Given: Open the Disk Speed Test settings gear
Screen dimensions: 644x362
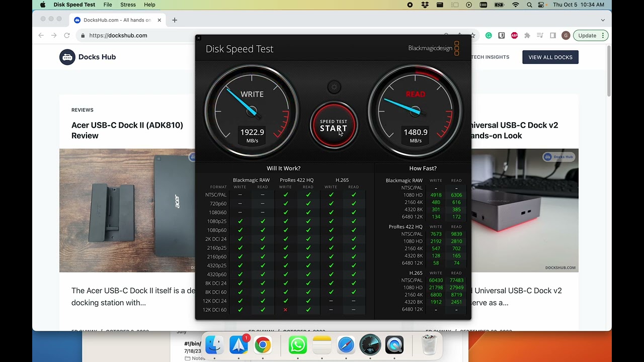Looking at the screenshot, I should (334, 87).
